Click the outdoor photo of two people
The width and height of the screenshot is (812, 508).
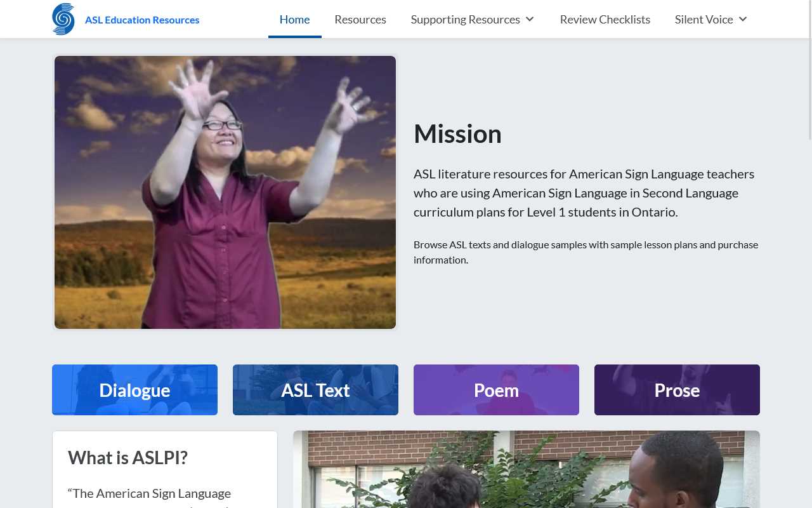coord(526,470)
